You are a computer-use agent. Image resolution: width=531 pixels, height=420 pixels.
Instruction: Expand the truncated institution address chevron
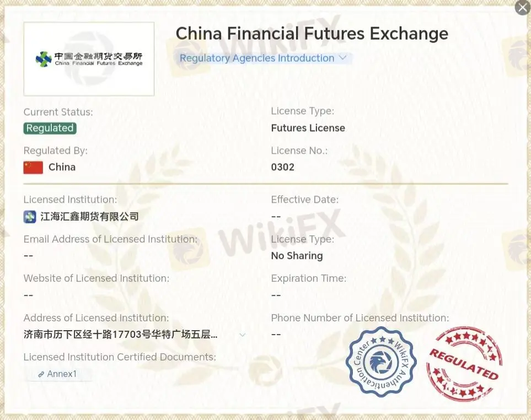tap(242, 335)
